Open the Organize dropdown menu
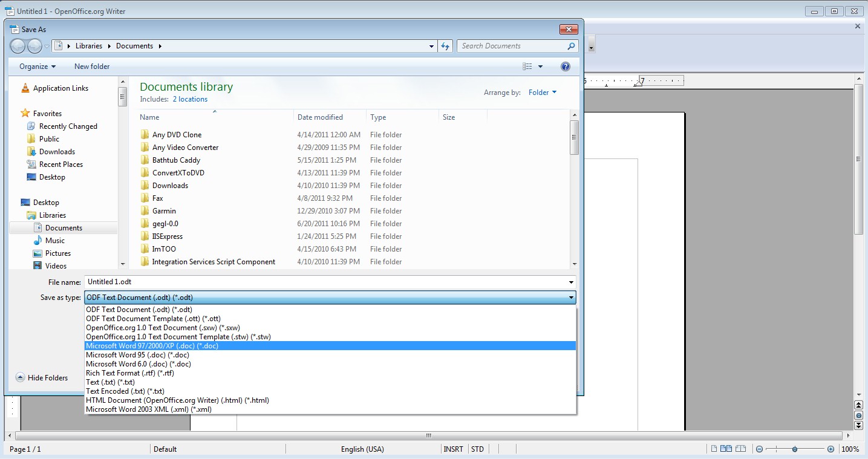 point(38,67)
